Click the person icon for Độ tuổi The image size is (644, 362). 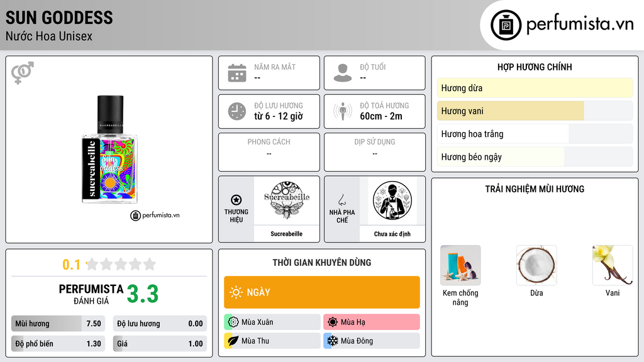[x=343, y=73]
